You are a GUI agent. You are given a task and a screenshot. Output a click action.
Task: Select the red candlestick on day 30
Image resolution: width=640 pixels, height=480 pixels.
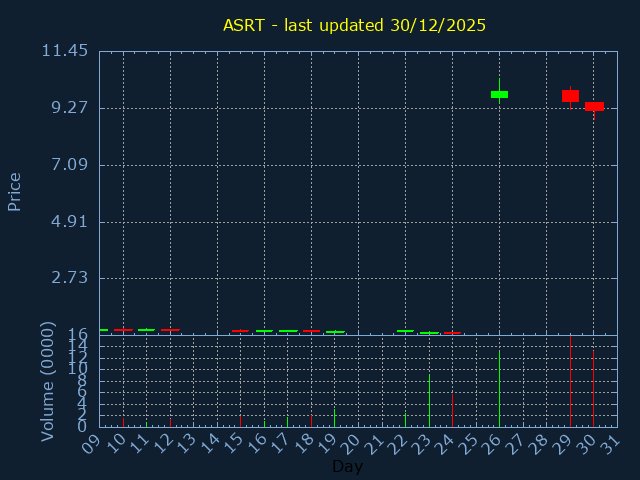tap(594, 106)
